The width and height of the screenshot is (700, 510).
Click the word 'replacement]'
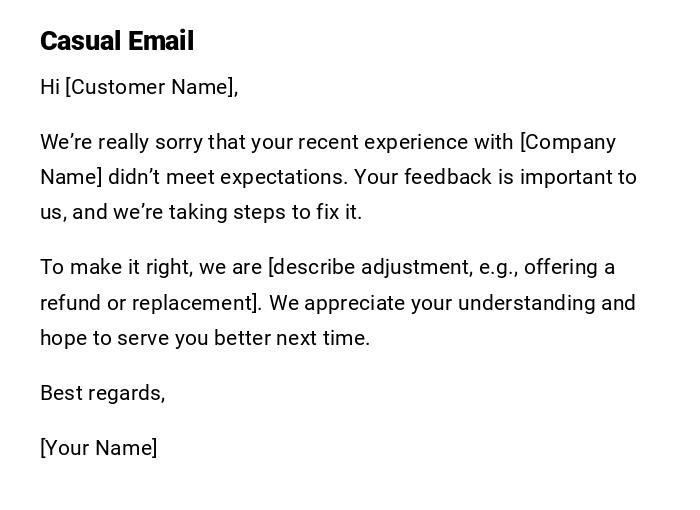coord(205,302)
